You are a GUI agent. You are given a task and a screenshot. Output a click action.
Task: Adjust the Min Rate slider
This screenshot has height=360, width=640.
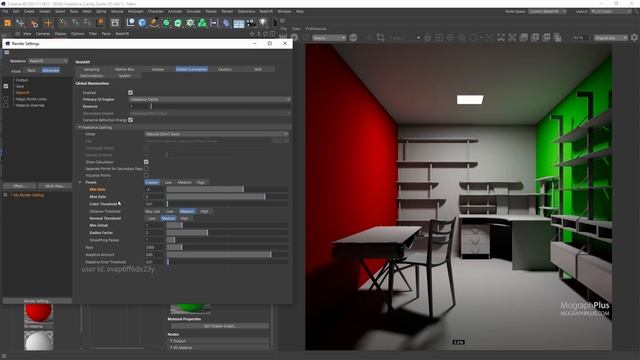point(227,189)
